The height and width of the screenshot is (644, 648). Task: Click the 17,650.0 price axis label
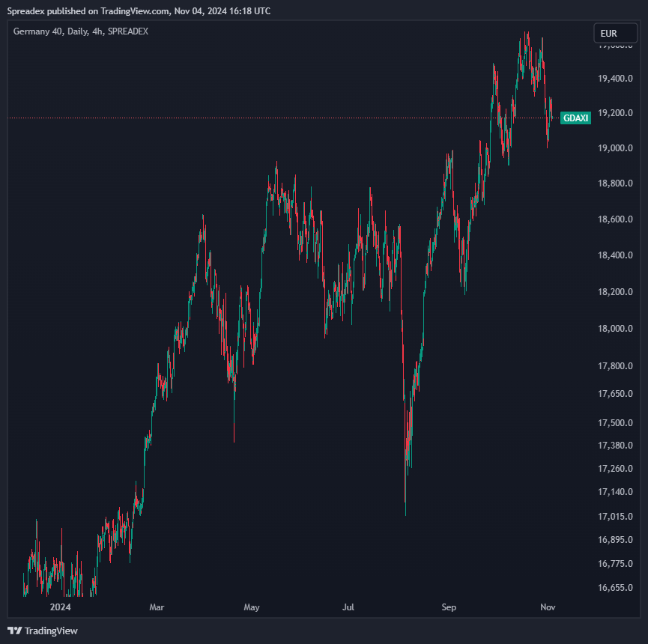[x=615, y=394]
